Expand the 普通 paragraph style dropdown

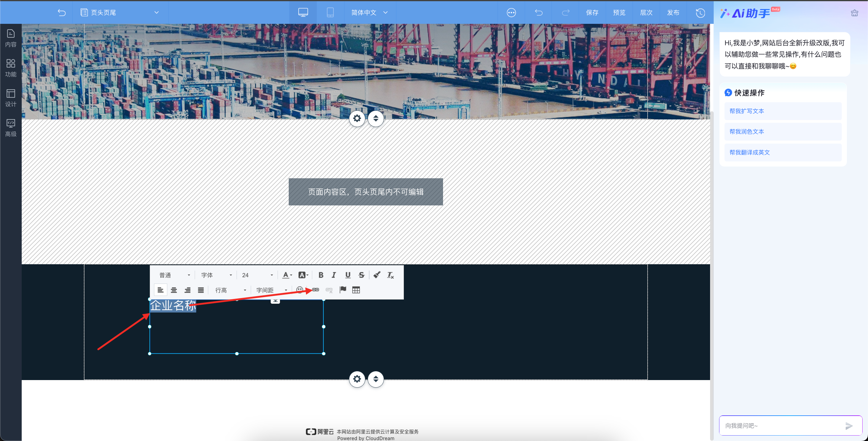174,275
